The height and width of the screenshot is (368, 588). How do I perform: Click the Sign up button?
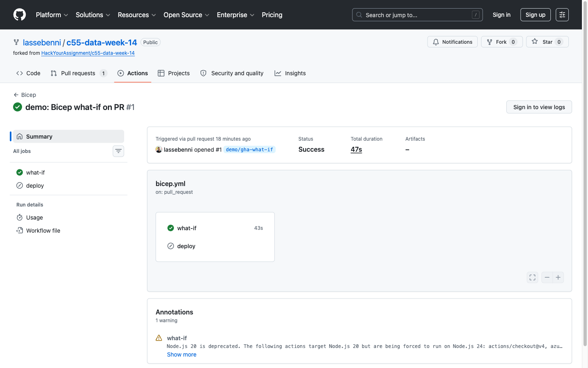[535, 15]
